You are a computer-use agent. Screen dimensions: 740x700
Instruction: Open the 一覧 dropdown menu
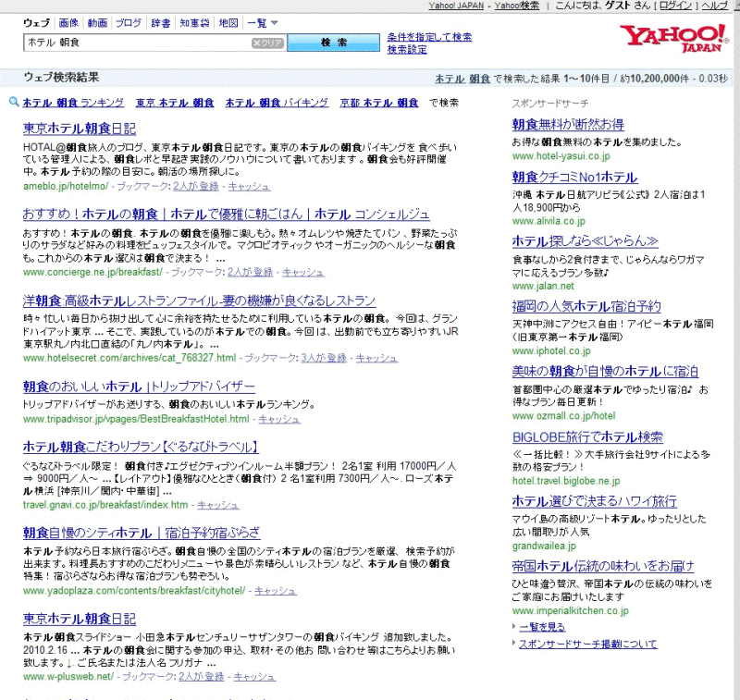pyautogui.click(x=263, y=22)
